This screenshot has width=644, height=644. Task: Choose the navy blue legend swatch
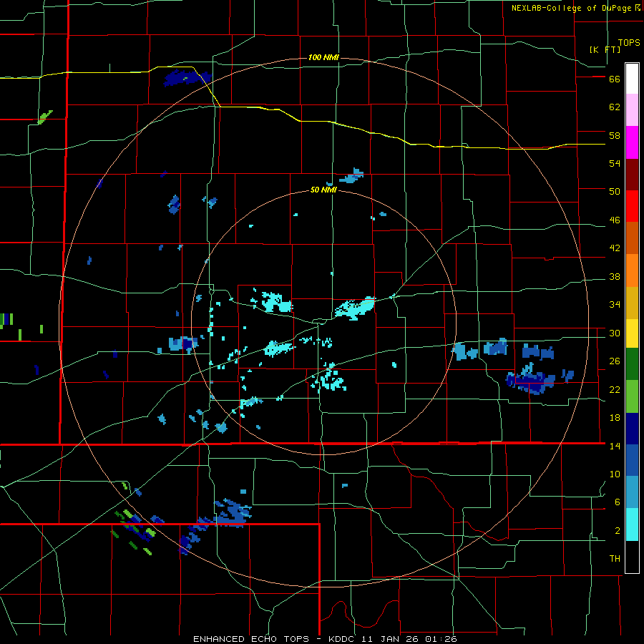click(632, 429)
